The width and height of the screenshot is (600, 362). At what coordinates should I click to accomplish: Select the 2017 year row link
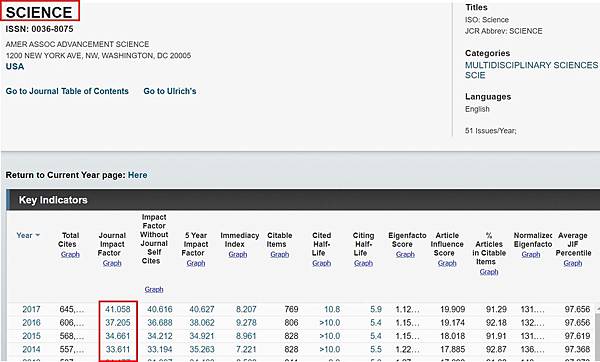coord(31,309)
